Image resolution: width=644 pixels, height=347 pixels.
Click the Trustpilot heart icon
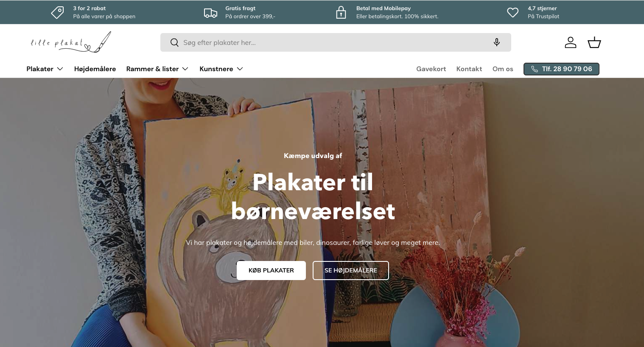(513, 12)
